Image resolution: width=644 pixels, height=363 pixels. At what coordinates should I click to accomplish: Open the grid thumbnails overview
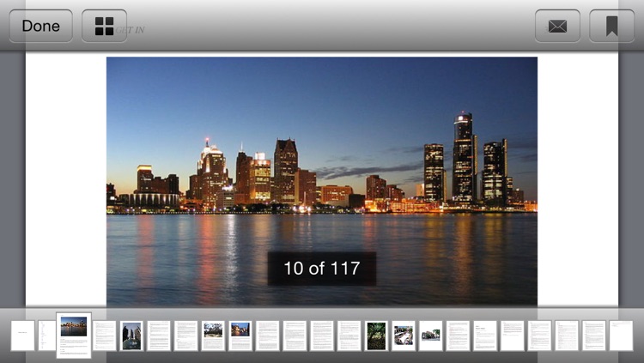tap(104, 26)
